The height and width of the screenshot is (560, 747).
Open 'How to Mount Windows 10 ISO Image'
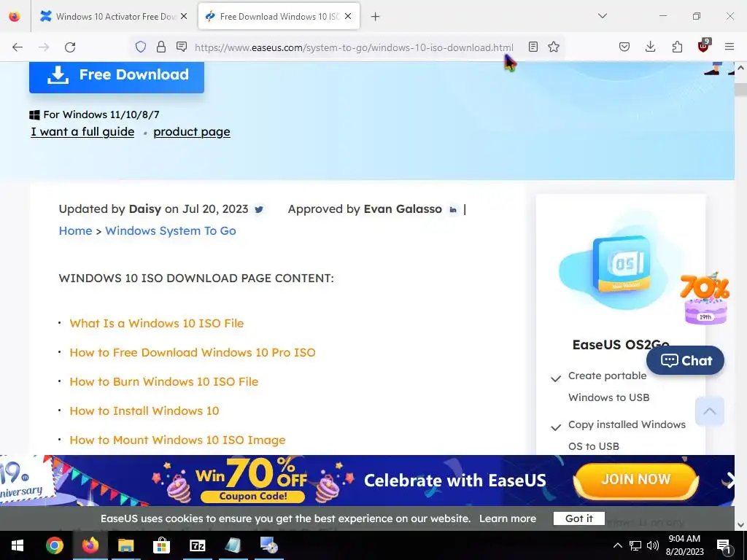point(178,440)
